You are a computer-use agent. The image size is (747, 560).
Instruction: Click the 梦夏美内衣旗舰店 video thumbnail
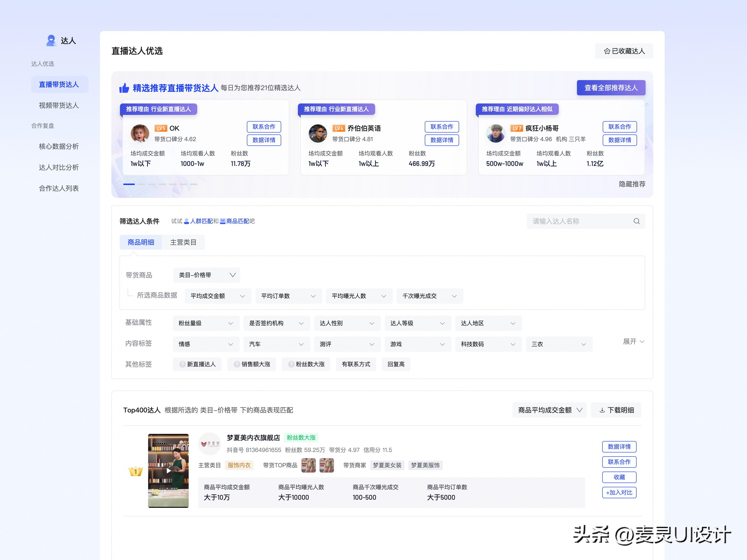click(168, 471)
